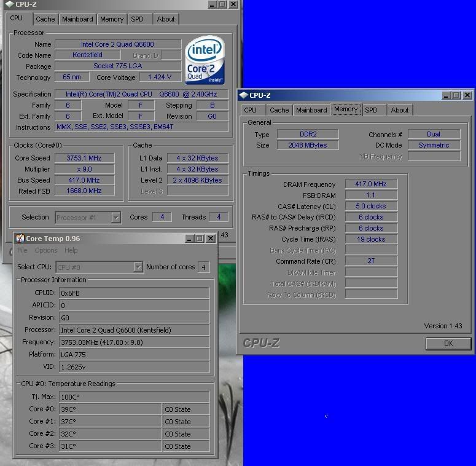Click the DRAM Frequency value field
Viewport: 476px width, 466px height.
[x=371, y=184]
